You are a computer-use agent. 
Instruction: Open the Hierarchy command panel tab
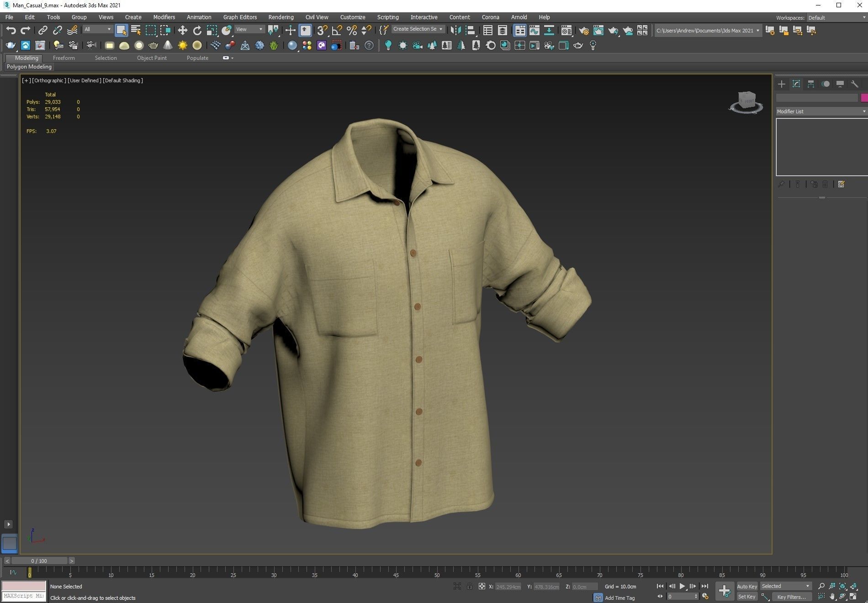tap(810, 84)
